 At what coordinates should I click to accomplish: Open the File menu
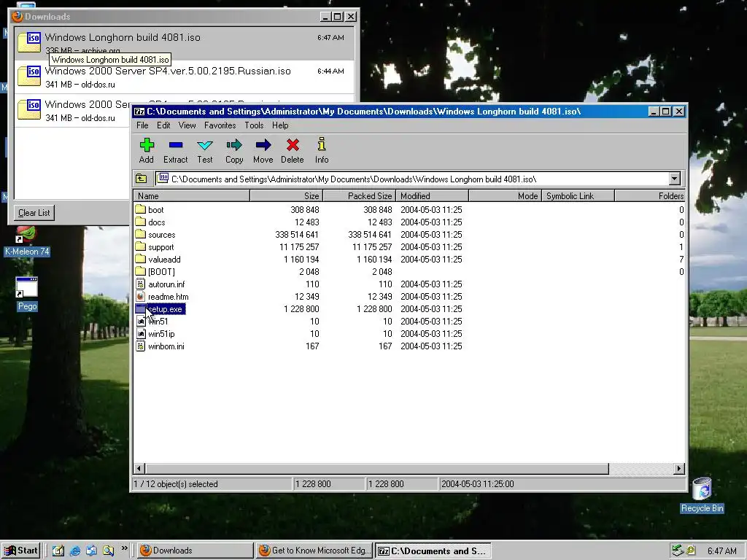142,125
